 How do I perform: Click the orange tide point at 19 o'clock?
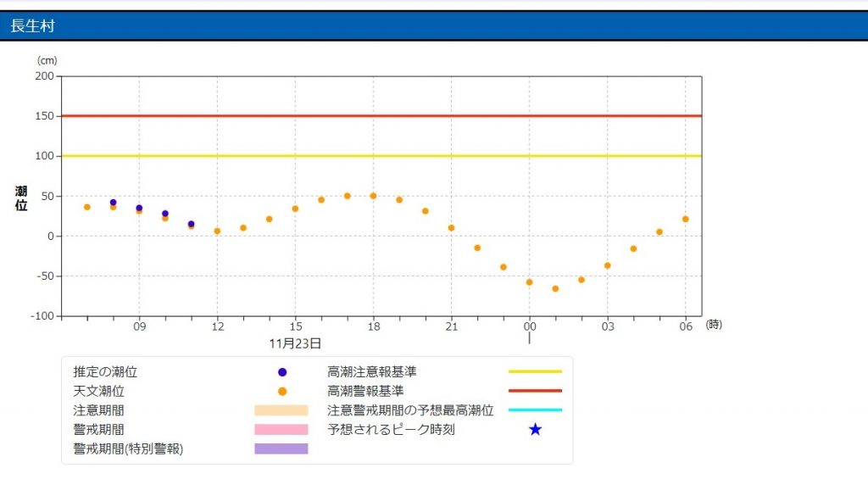pyautogui.click(x=399, y=200)
